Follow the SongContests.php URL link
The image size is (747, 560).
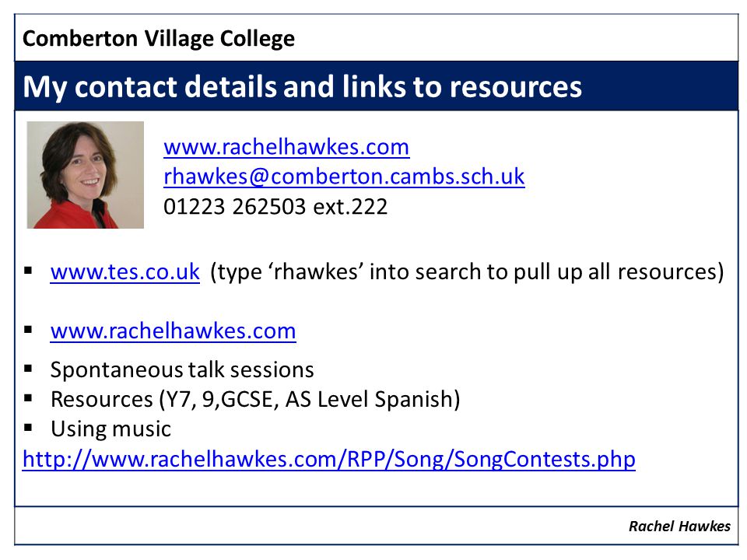pos(328,460)
